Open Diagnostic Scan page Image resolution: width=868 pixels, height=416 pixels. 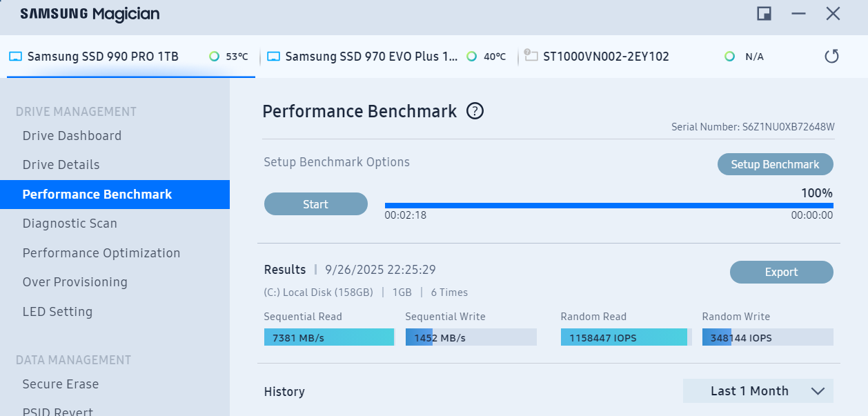[70, 224]
